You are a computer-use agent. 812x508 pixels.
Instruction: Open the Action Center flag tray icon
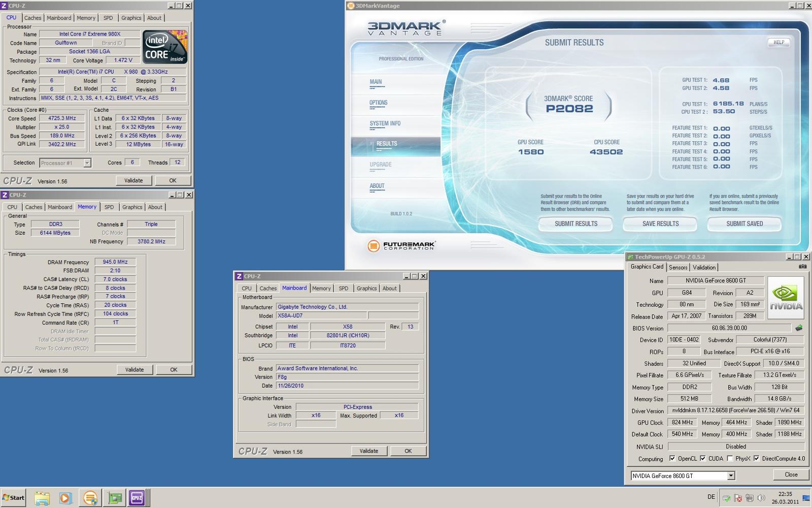[x=738, y=498]
